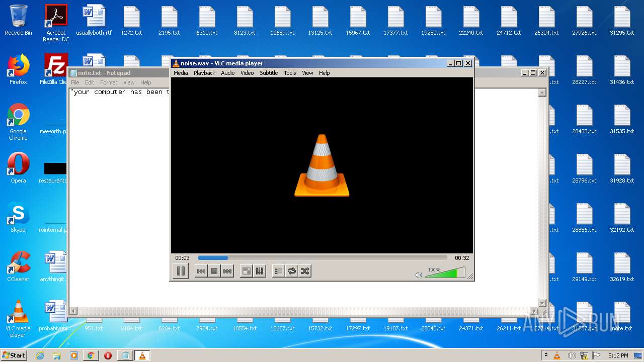Select the 31295.txt desktop file

pyautogui.click(x=622, y=20)
